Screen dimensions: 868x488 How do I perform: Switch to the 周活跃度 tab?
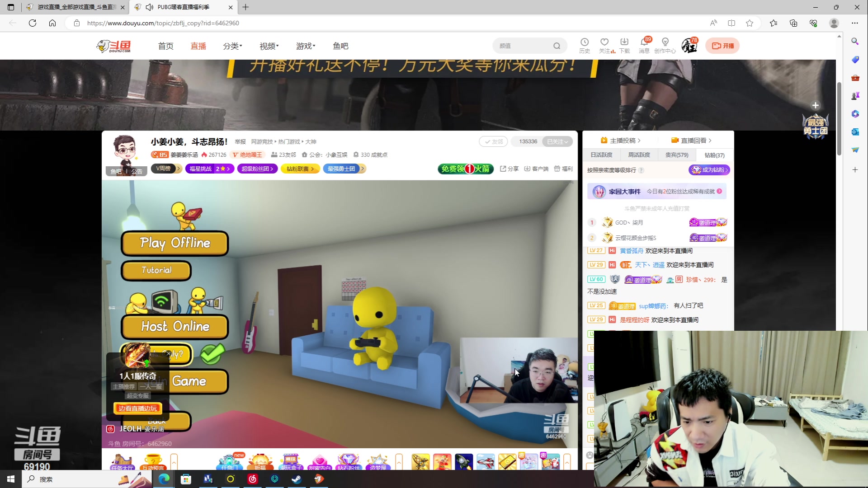click(x=639, y=155)
